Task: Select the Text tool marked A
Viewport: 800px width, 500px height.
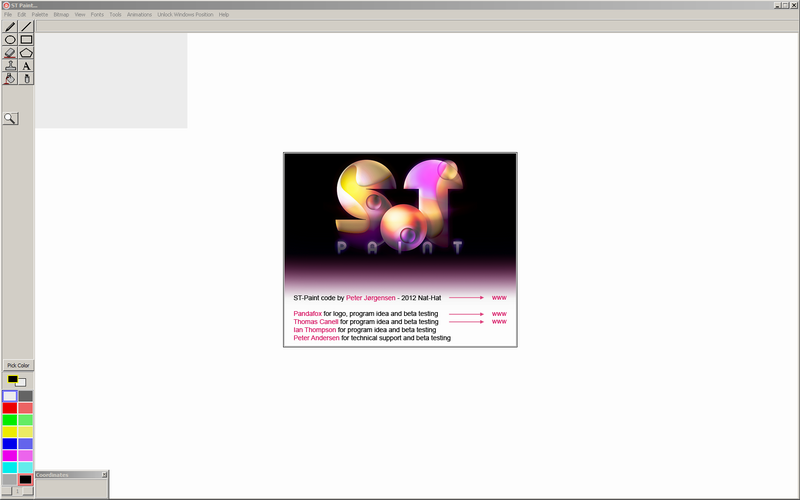Action: 26,65
